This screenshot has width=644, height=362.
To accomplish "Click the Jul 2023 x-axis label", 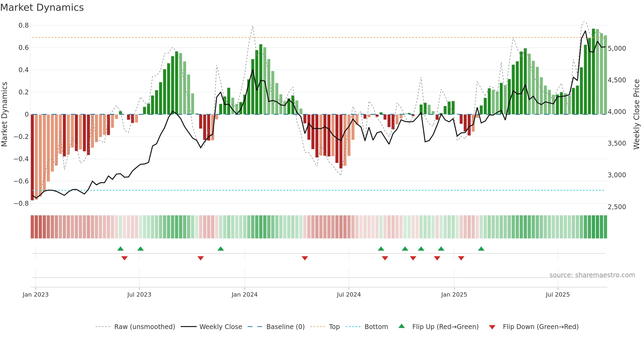I will (x=139, y=294).
